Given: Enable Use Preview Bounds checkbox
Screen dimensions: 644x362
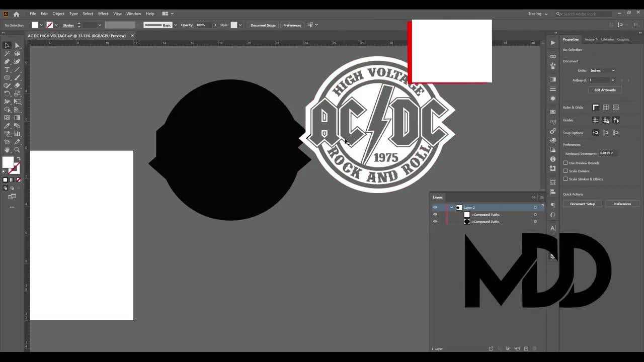Looking at the screenshot, I should [x=566, y=163].
